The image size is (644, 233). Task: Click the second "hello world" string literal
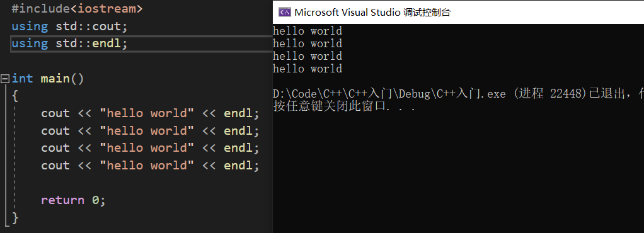coord(147,131)
